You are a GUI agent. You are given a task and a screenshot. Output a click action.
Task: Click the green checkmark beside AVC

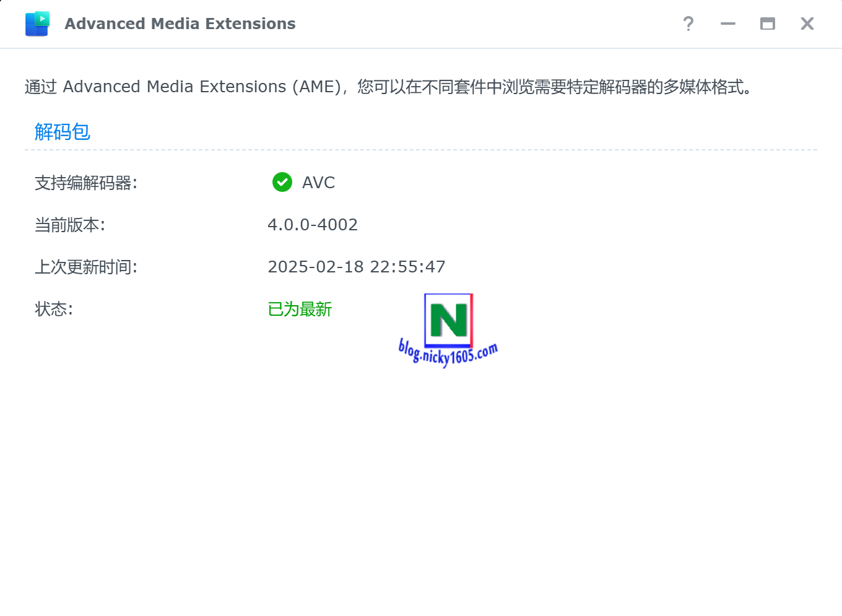coord(282,182)
